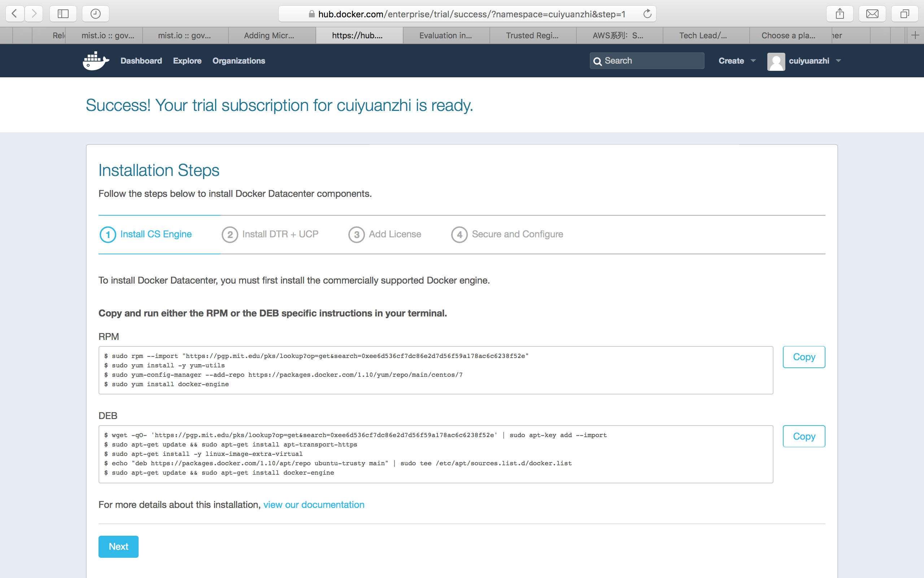Click the RPM label
924x578 pixels.
[109, 337]
